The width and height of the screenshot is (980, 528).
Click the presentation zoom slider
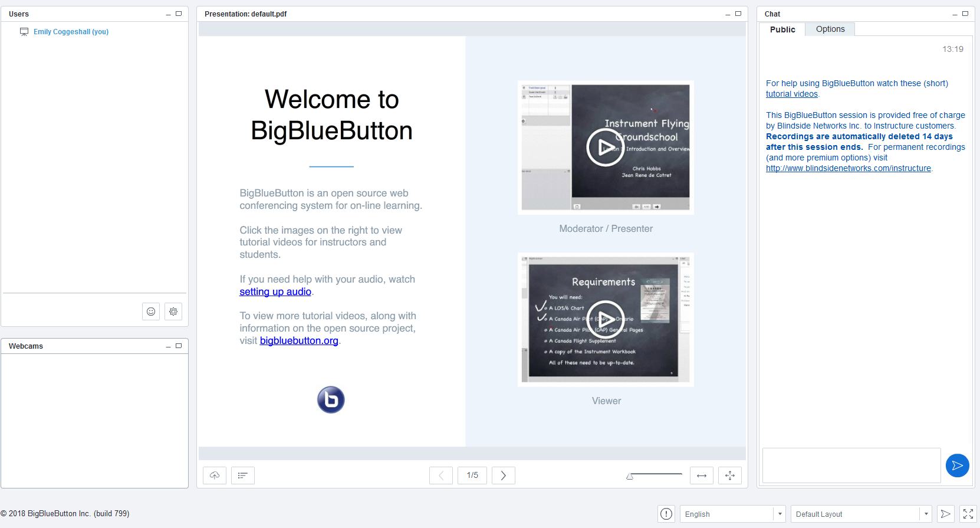coord(655,475)
